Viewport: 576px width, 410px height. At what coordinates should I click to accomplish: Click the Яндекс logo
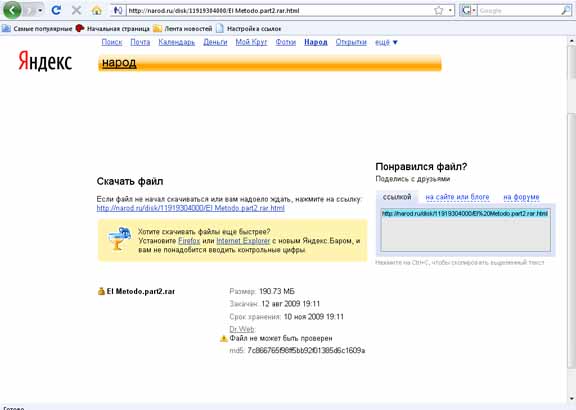45,61
